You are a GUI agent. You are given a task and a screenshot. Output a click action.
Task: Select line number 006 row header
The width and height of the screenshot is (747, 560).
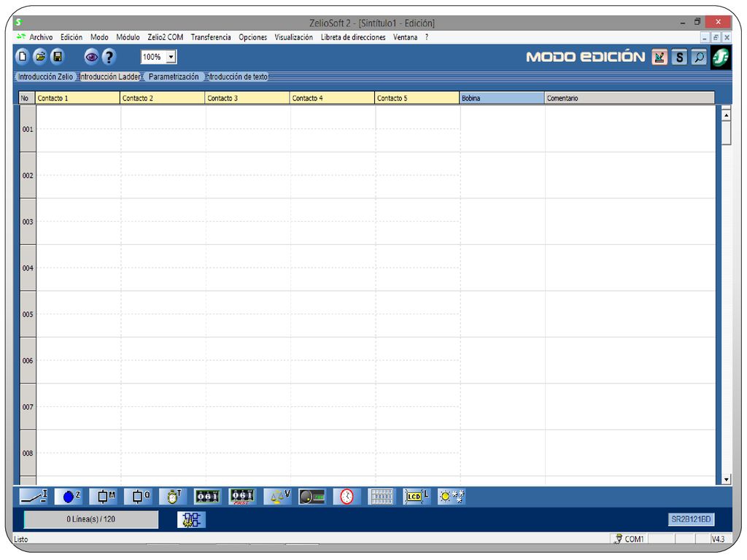[x=28, y=360]
